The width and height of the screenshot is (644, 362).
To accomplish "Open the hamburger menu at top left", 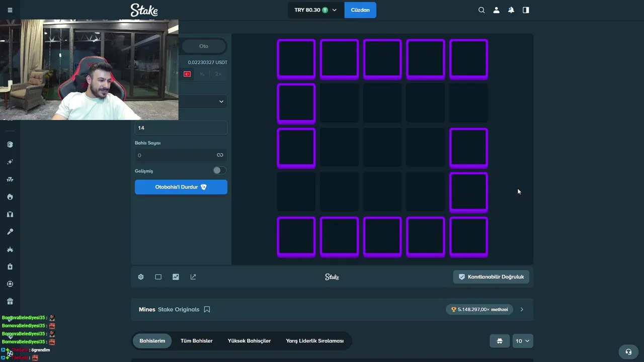I will [x=10, y=10].
